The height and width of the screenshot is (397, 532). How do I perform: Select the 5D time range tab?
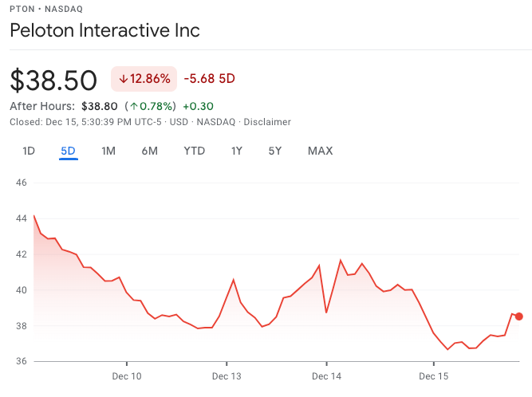pos(69,151)
